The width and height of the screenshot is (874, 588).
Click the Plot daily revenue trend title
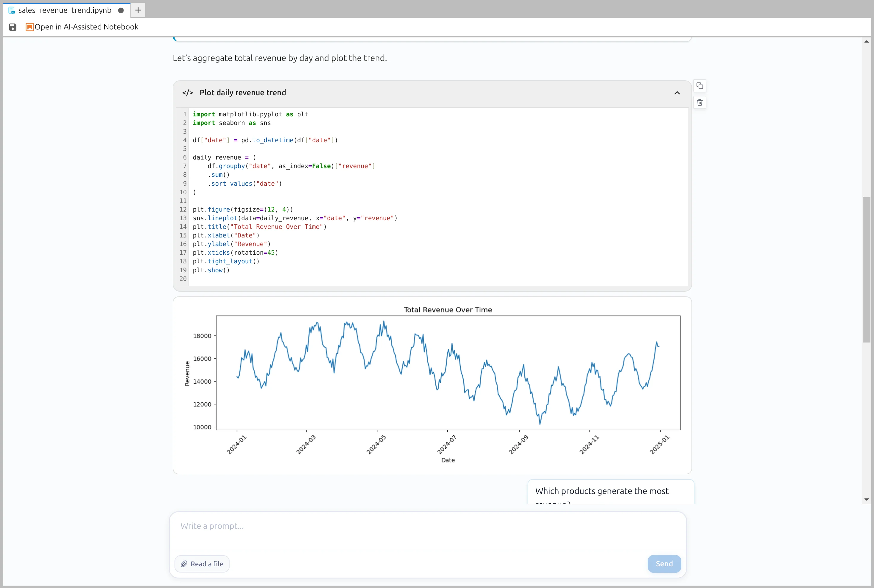(242, 93)
